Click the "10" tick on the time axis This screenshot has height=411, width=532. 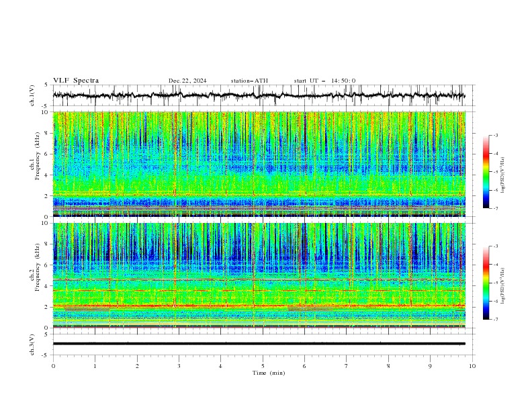(x=472, y=366)
